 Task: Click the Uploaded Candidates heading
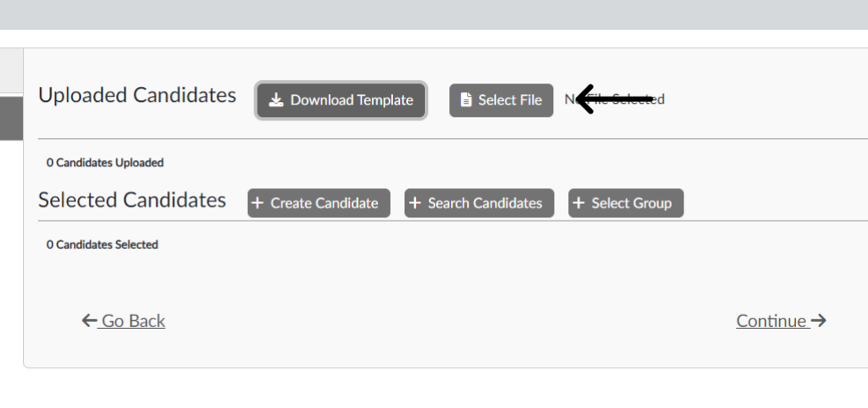coord(137,96)
